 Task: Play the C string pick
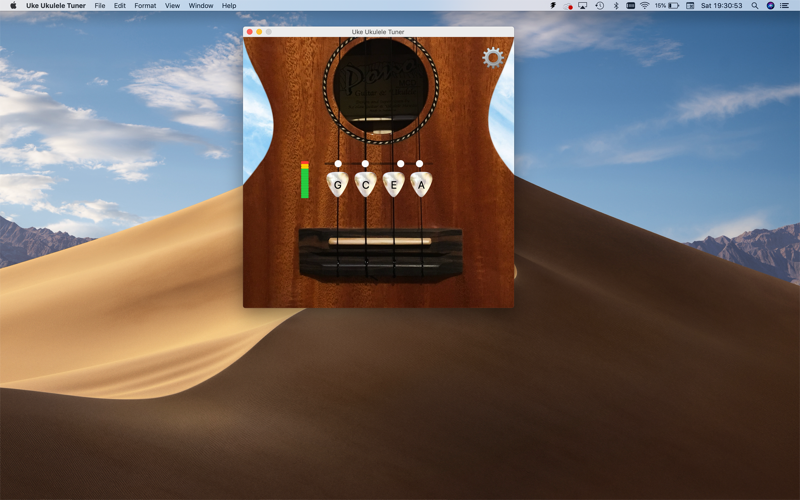coord(365,184)
